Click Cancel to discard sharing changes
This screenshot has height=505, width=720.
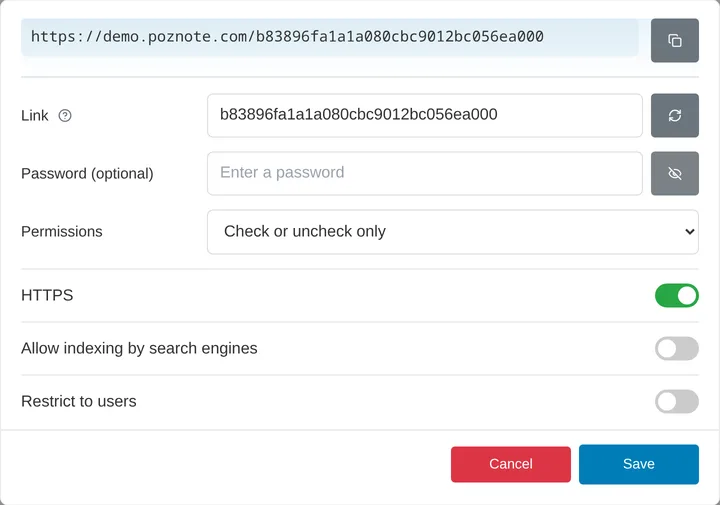511,464
